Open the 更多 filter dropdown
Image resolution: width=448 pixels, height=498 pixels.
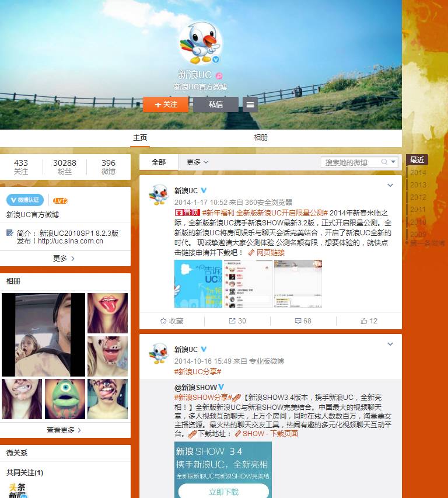(x=197, y=162)
